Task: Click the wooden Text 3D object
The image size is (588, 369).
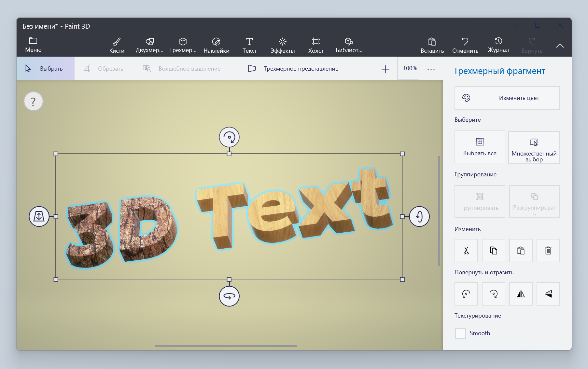Action: click(295, 208)
